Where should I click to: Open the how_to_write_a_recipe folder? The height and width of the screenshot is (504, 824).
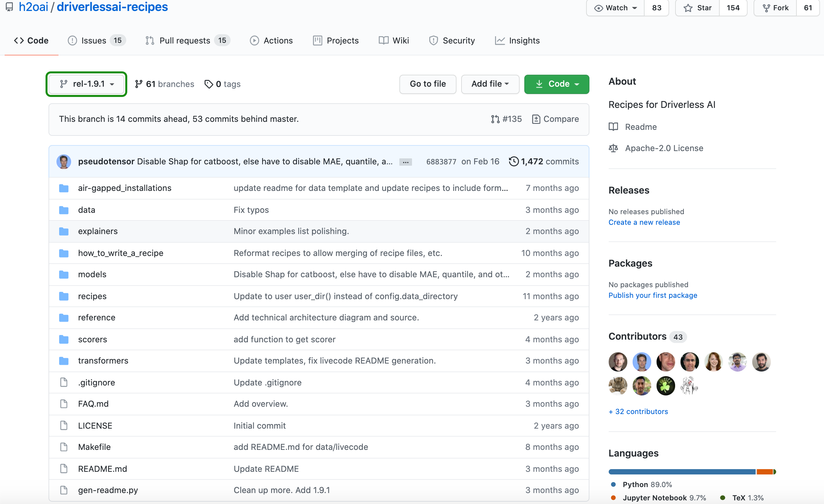click(x=121, y=253)
